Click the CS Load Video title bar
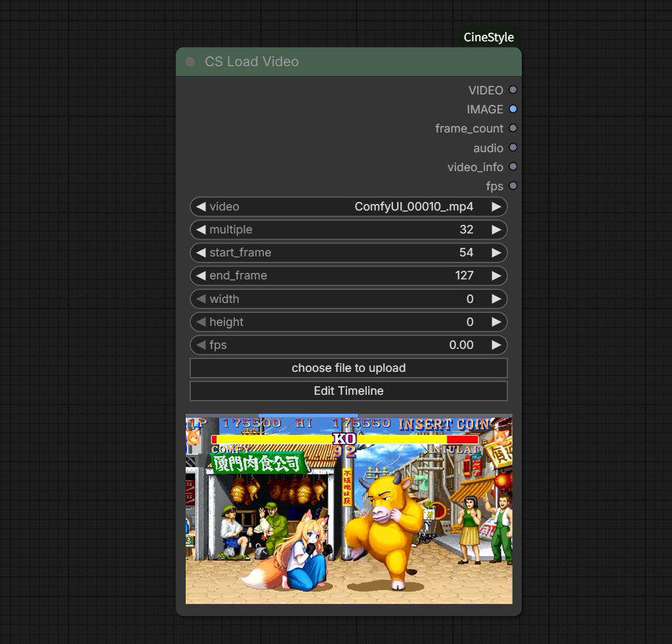The width and height of the screenshot is (672, 644). click(348, 62)
